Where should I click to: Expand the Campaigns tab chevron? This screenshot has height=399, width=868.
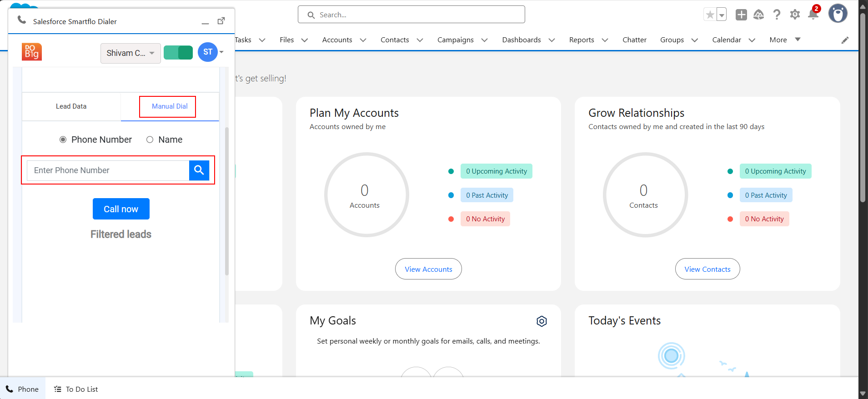[x=485, y=40]
